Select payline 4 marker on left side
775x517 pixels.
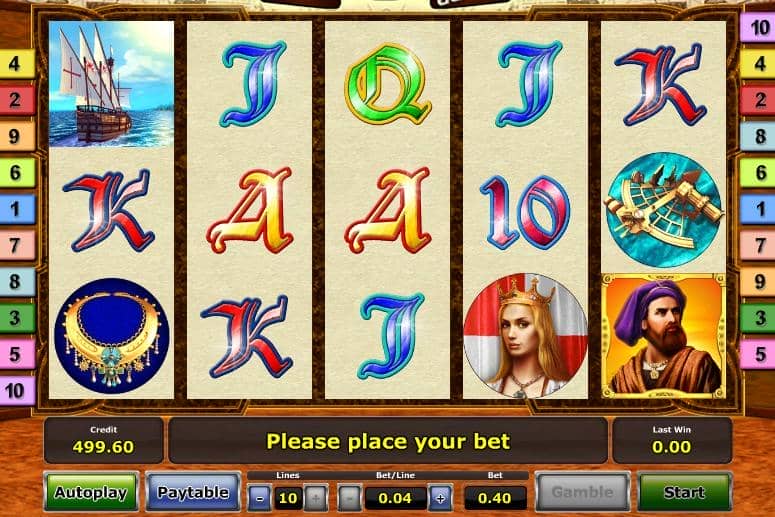17,64
